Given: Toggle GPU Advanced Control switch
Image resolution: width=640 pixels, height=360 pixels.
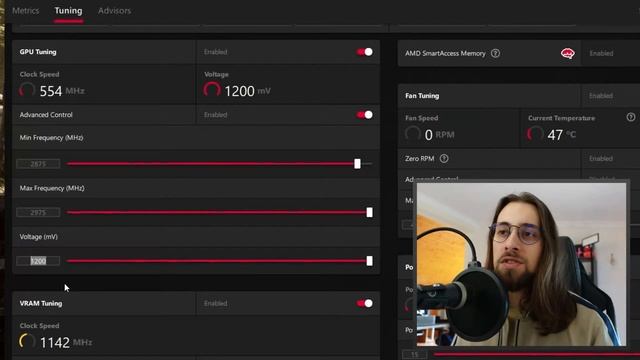Looking at the screenshot, I should coord(364,115).
